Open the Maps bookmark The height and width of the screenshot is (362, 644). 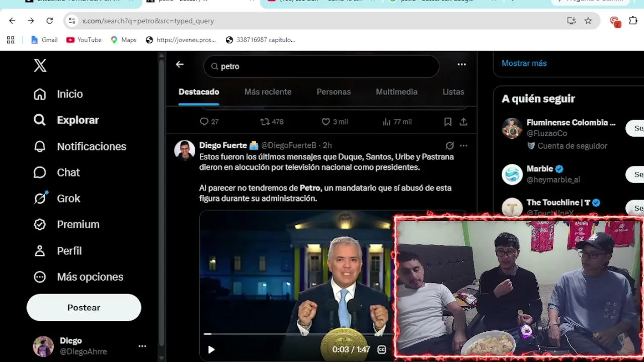(123, 40)
